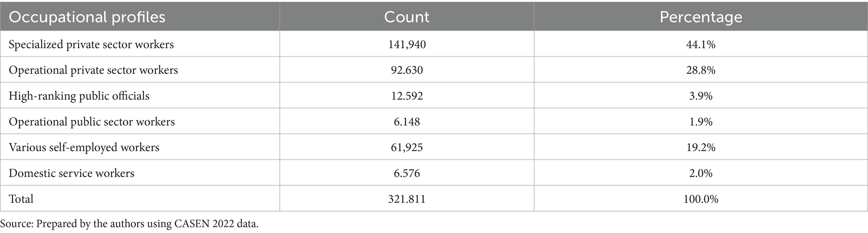Click "Operational private sector workers" row label
Screen dimensions: 868x233
click(93, 70)
